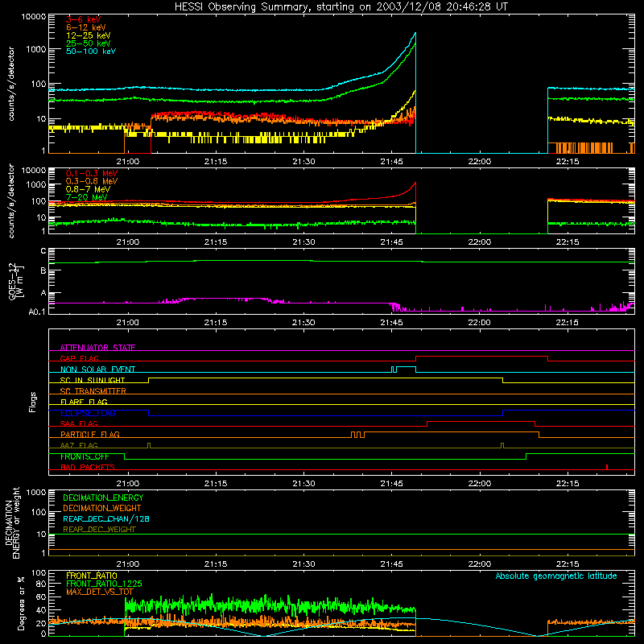Click the Flags panel axis title

click(x=33, y=402)
